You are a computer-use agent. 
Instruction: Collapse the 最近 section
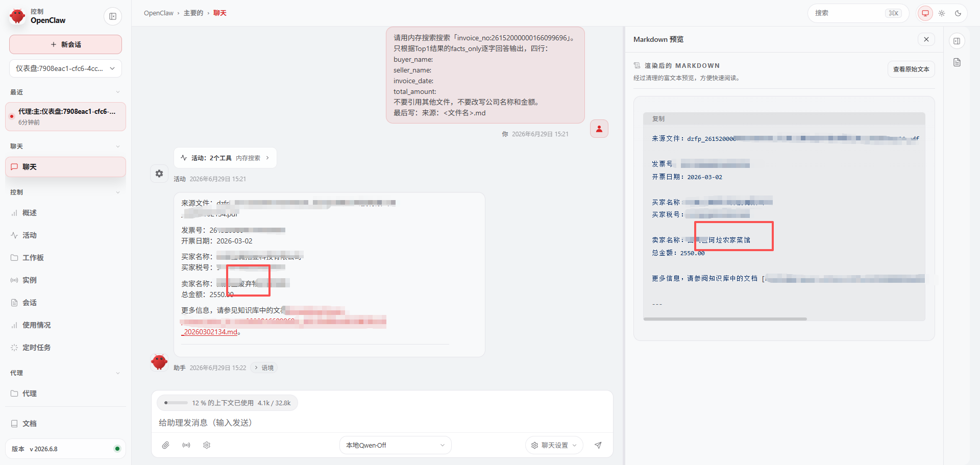(118, 92)
